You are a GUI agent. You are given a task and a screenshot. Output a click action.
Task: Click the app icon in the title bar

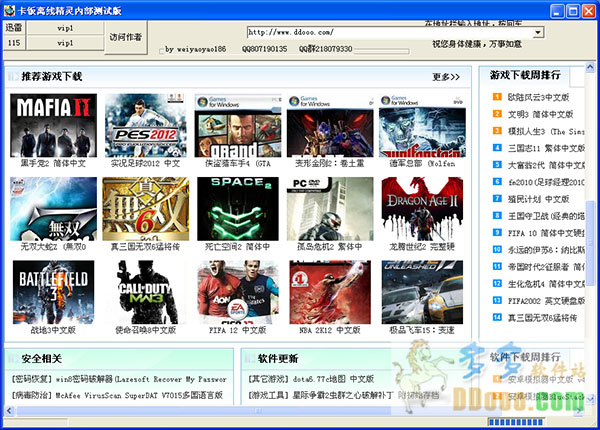9,11
